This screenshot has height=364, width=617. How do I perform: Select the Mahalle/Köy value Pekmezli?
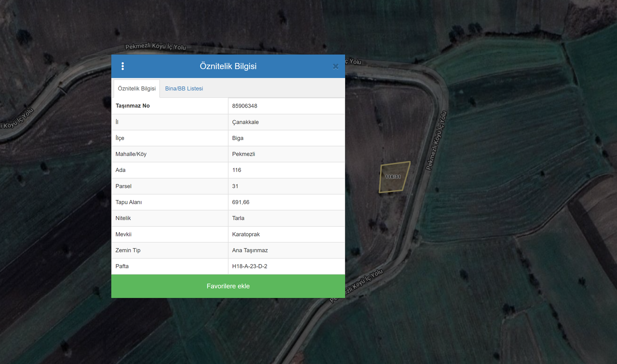pos(243,154)
